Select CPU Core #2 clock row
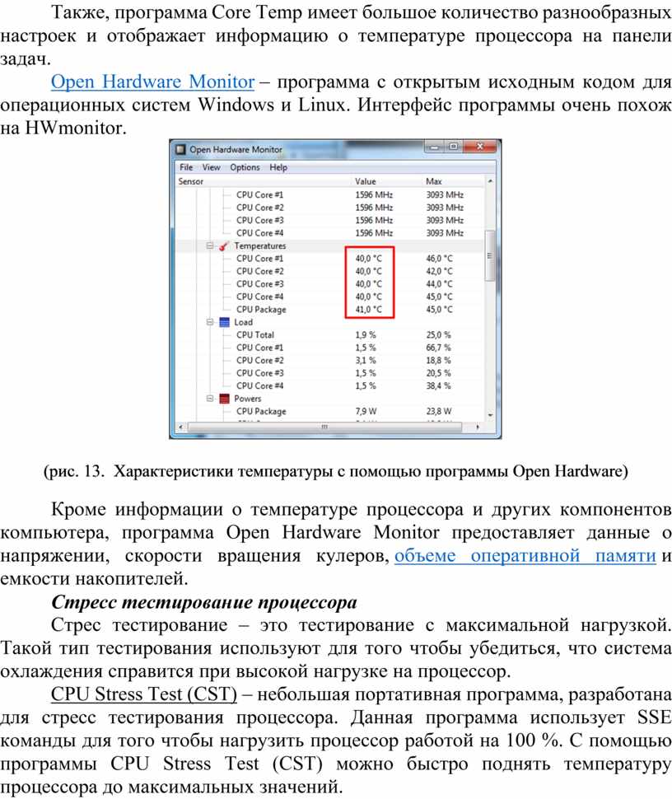The height and width of the screenshot is (799, 672). coord(330,208)
